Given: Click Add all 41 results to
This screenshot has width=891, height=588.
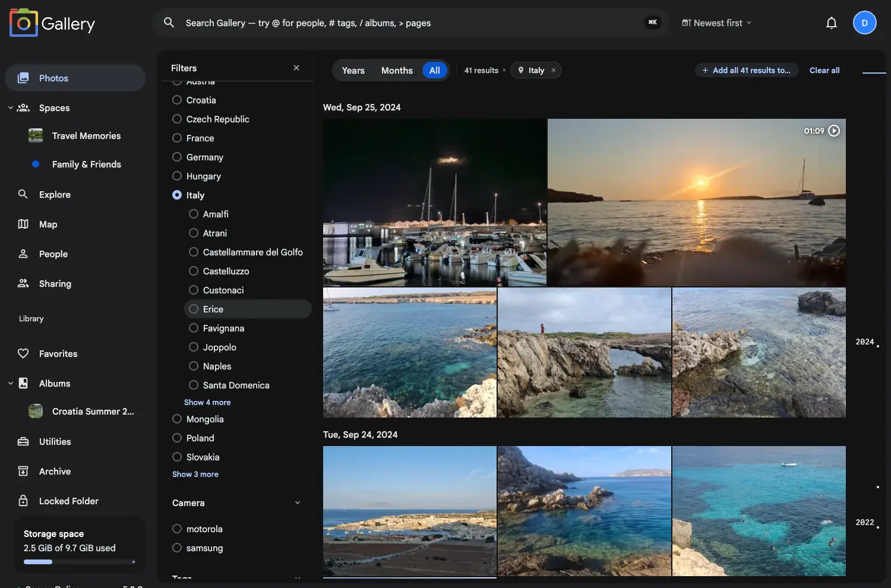Looking at the screenshot, I should coord(747,70).
